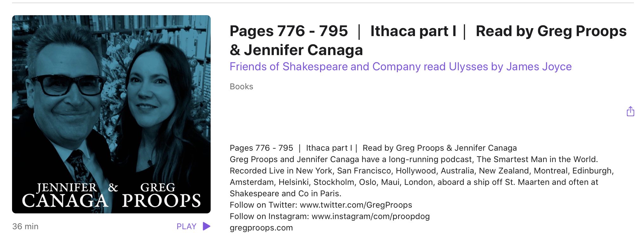Click the ampersand on the episode artwork

[x=113, y=187]
